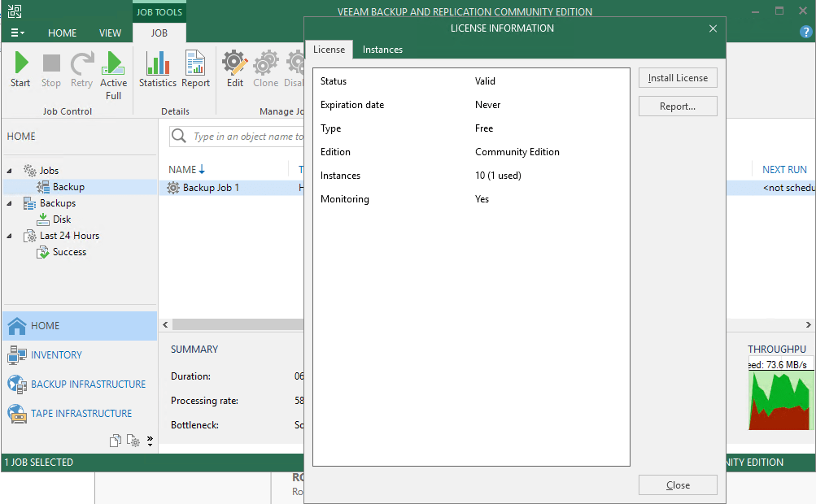Select the Disk tree item
The height and width of the screenshot is (504, 816).
pos(62,219)
